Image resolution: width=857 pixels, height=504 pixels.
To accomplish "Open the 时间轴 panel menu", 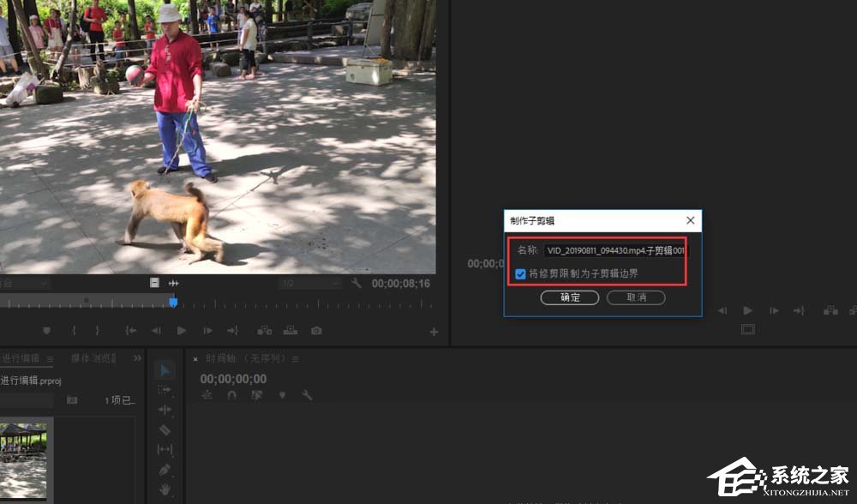I will 296,359.
